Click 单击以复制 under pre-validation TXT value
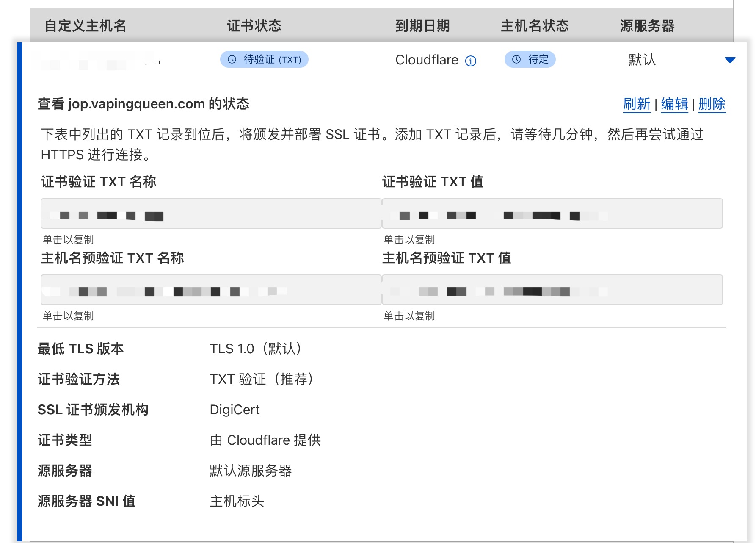The image size is (756, 543). coord(410,316)
